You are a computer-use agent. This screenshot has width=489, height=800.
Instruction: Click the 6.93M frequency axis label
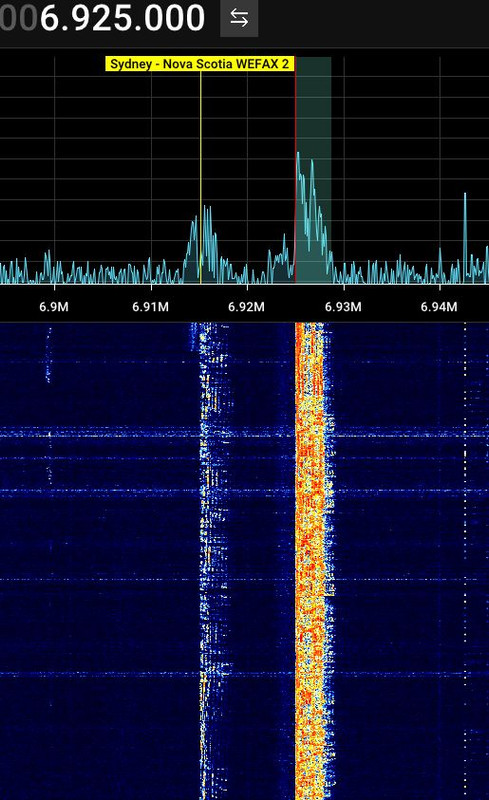pyautogui.click(x=343, y=307)
